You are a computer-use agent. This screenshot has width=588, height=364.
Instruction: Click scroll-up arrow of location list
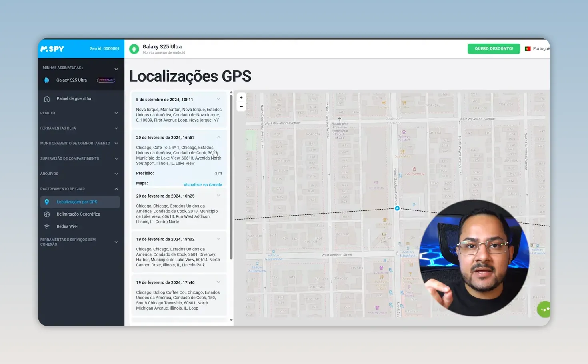[x=231, y=92]
